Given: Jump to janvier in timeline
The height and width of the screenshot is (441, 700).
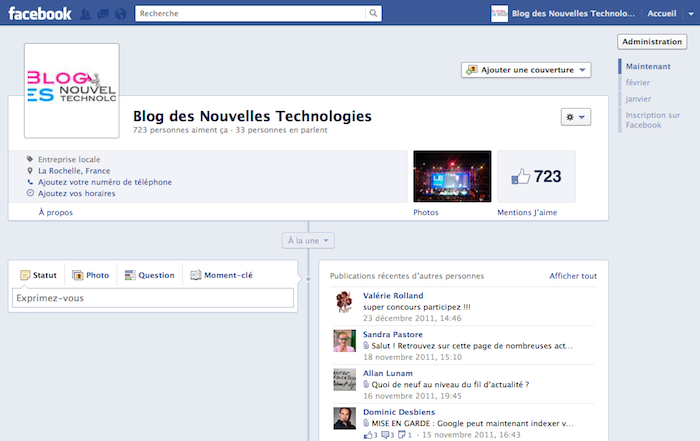Looking at the screenshot, I should [x=638, y=99].
